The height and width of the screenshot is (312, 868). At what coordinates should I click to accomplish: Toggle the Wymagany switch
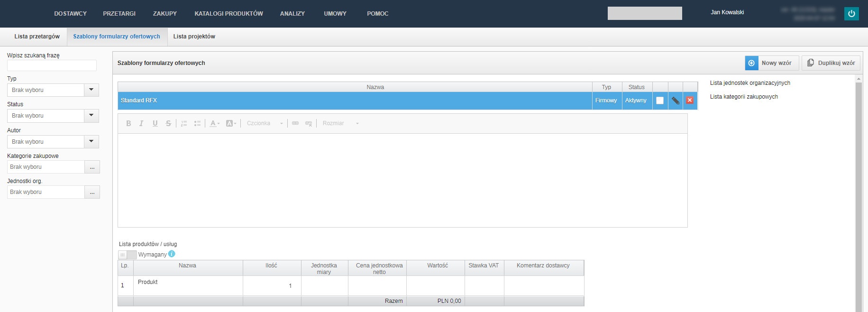click(x=127, y=255)
